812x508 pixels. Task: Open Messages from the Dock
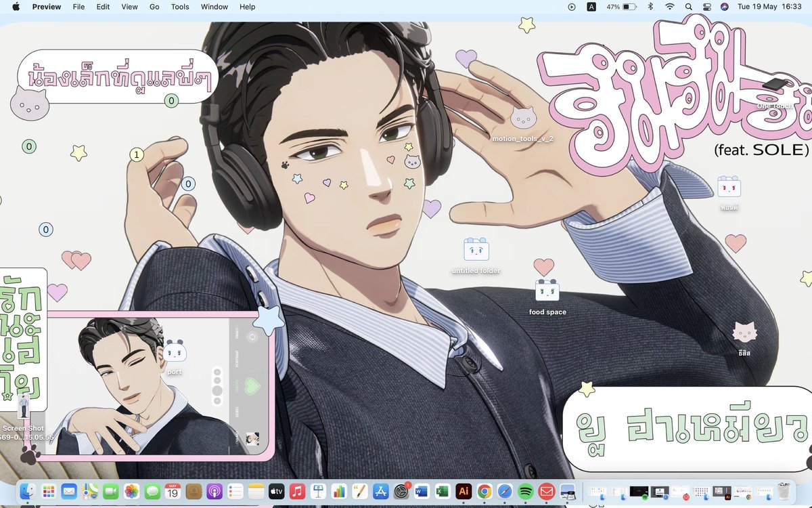[152, 491]
